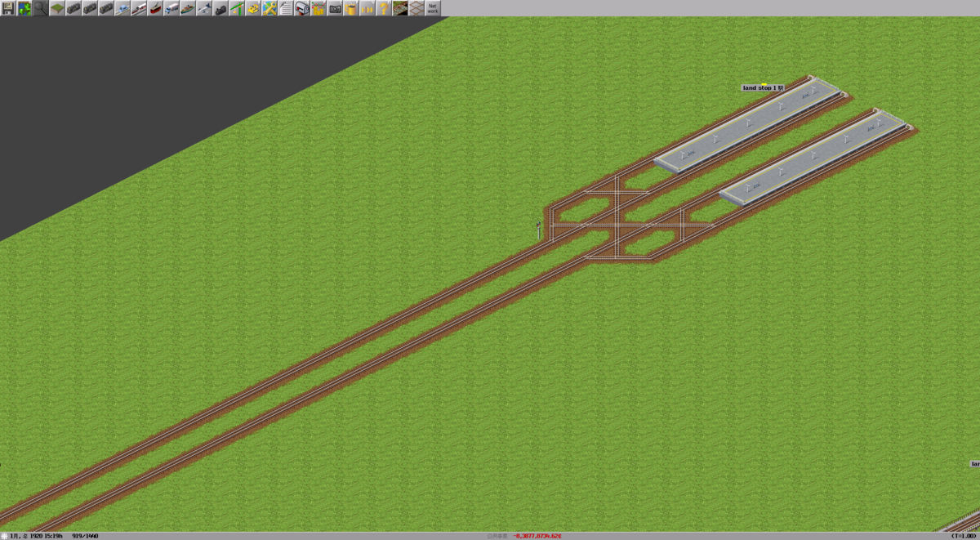Toggle the green tile view icon
The image size is (980, 540).
[x=400, y=8]
